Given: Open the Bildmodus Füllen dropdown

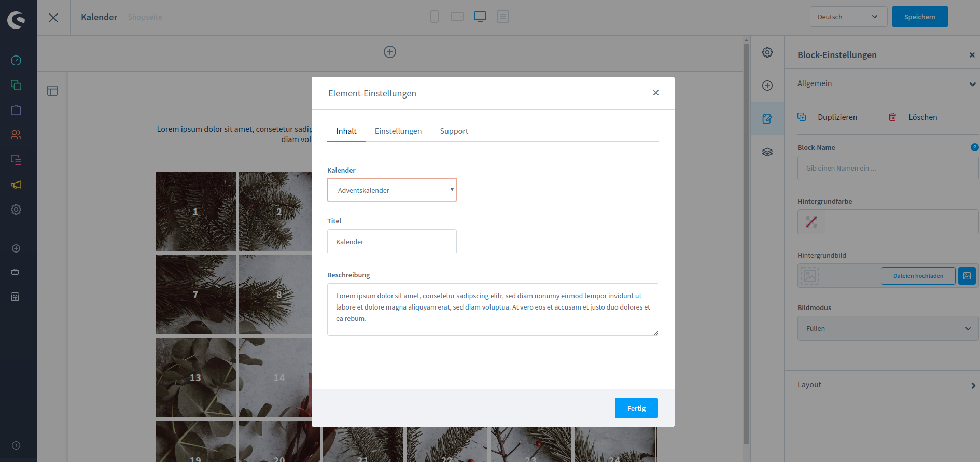Looking at the screenshot, I should click(x=888, y=328).
